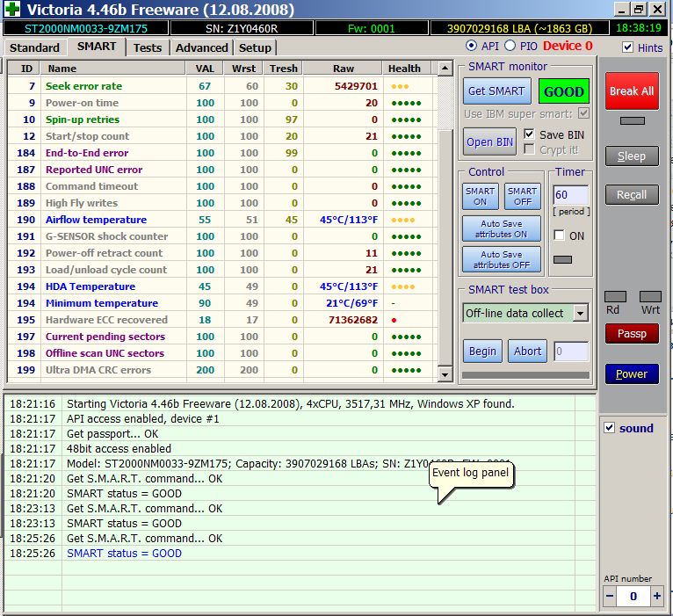Click the SMART table scroll down arrow
The width and height of the screenshot is (673, 616).
point(445,374)
